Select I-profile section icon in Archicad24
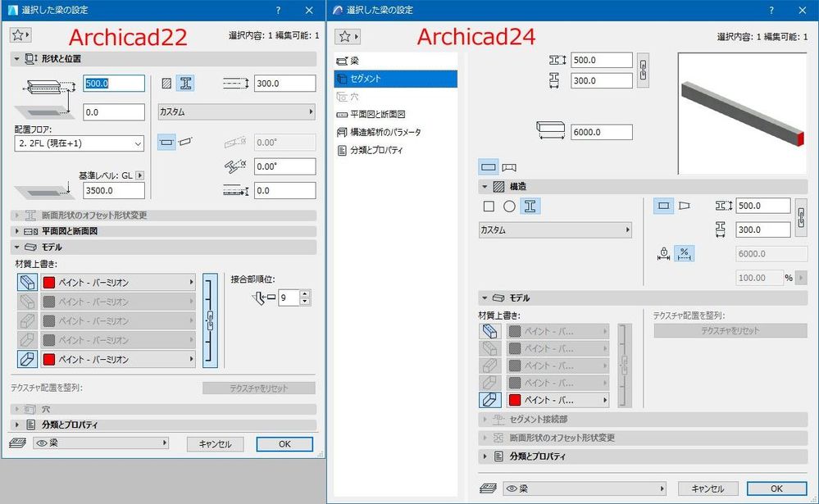The height and width of the screenshot is (504, 819). pos(530,207)
